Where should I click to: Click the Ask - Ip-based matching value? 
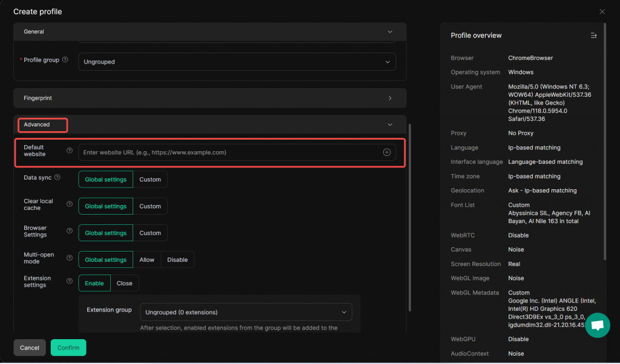coord(542,190)
